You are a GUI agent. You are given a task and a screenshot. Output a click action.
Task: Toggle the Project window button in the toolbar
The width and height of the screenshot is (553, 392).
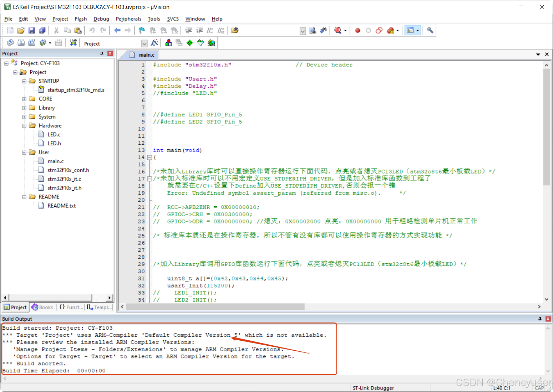(410, 31)
